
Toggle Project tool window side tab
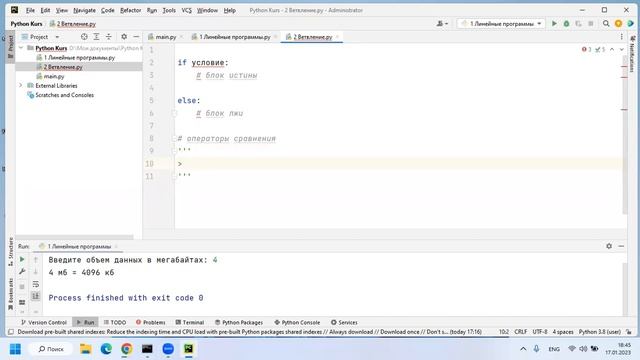point(11,46)
